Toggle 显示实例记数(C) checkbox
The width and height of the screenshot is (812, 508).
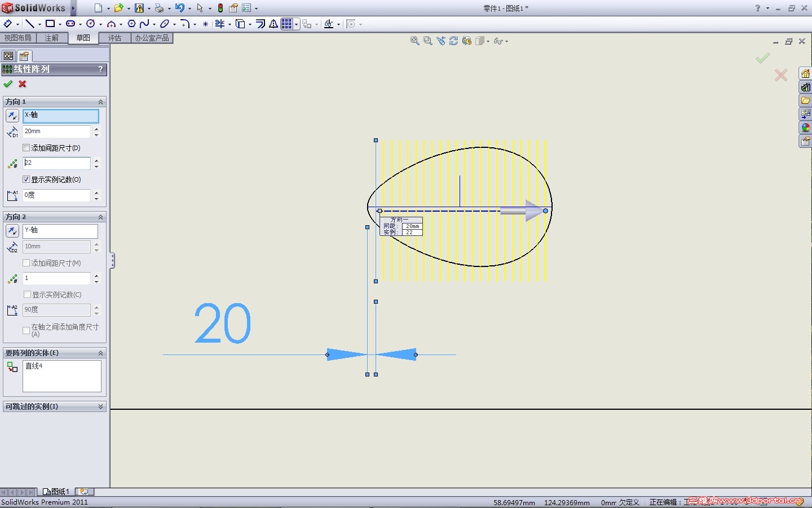(27, 295)
